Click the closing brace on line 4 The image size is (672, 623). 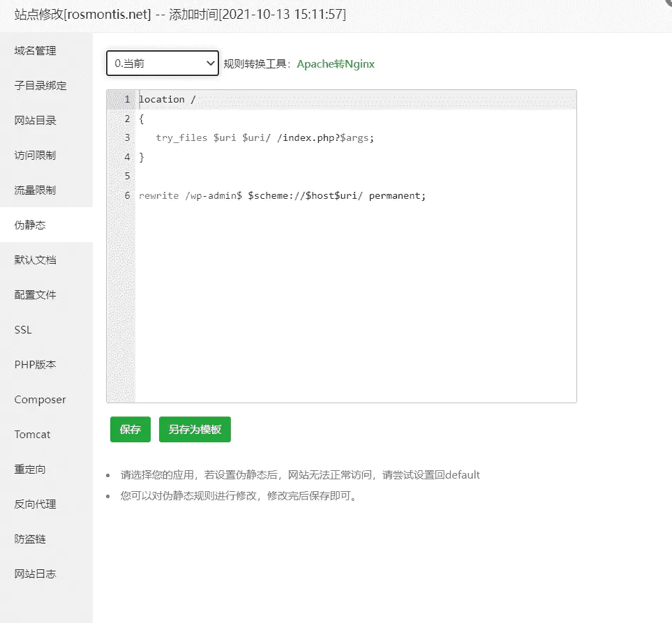click(142, 157)
